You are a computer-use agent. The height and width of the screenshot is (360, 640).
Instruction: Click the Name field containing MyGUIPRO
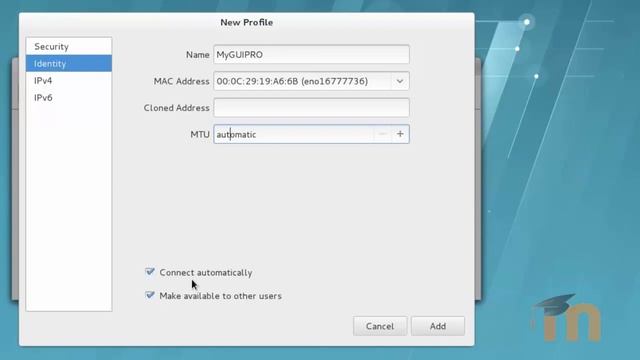pyautogui.click(x=311, y=55)
